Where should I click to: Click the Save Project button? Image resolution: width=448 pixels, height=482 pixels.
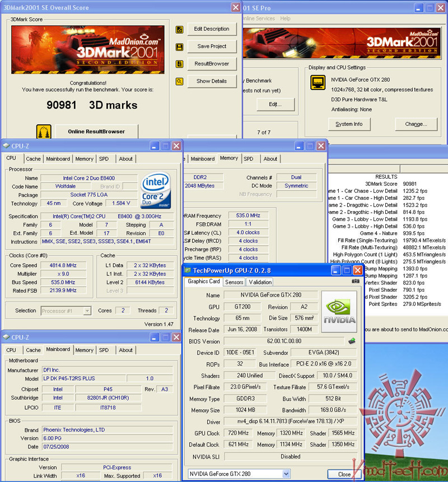click(212, 46)
